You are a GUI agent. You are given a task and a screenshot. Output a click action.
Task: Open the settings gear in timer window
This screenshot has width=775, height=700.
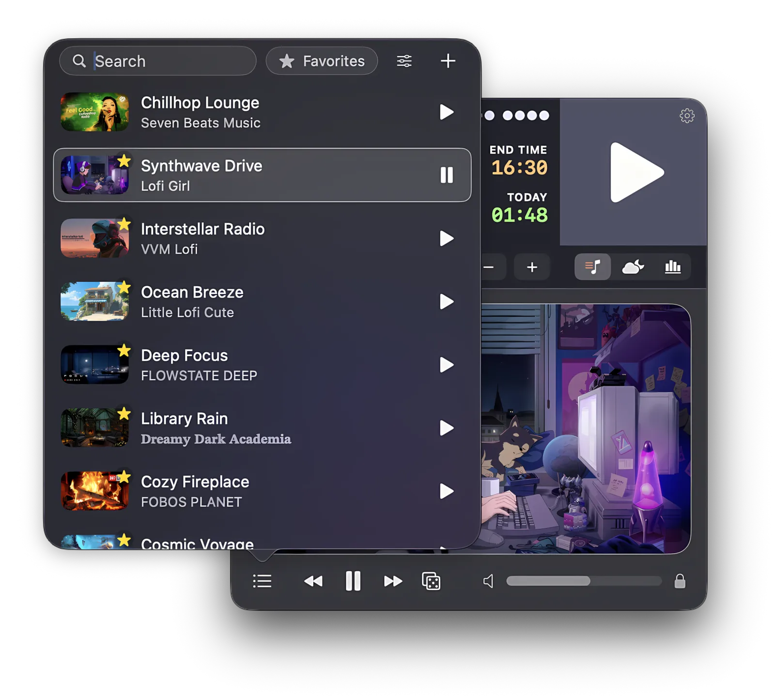[x=687, y=116]
